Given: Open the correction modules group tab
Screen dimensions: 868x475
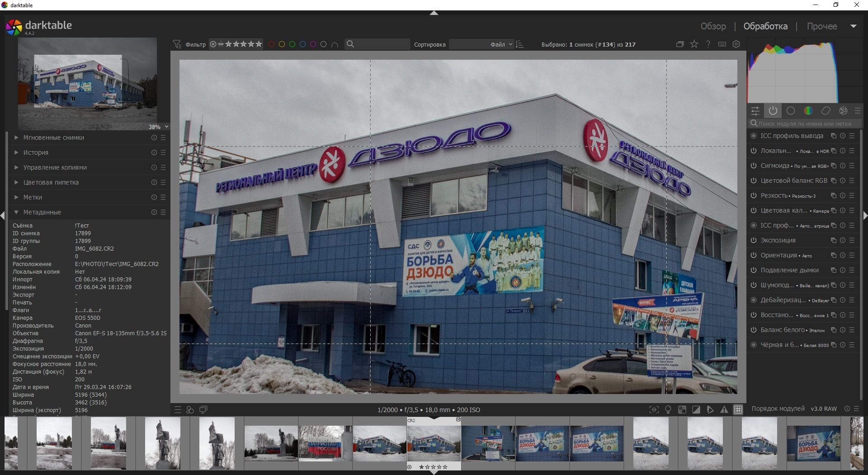Looking at the screenshot, I should pos(826,111).
